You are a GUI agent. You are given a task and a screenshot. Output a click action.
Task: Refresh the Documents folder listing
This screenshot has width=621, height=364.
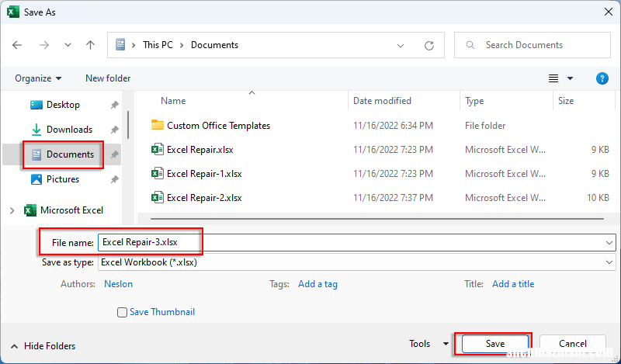(429, 46)
